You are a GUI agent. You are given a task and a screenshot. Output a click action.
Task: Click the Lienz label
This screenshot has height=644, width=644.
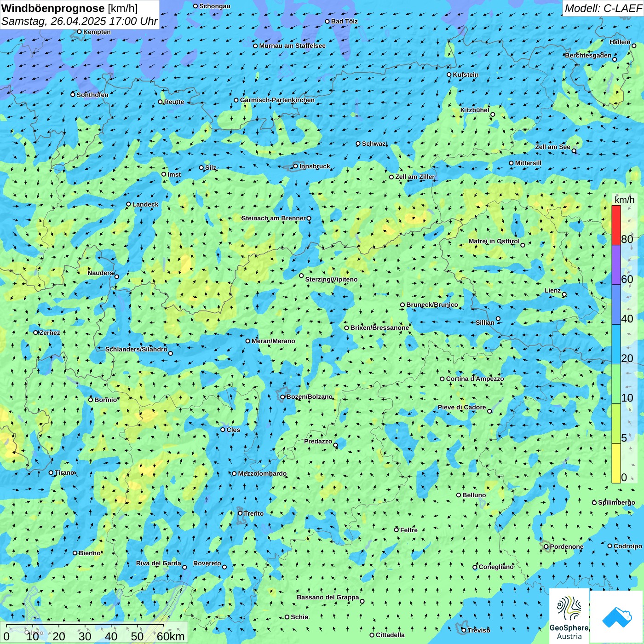pyautogui.click(x=552, y=290)
